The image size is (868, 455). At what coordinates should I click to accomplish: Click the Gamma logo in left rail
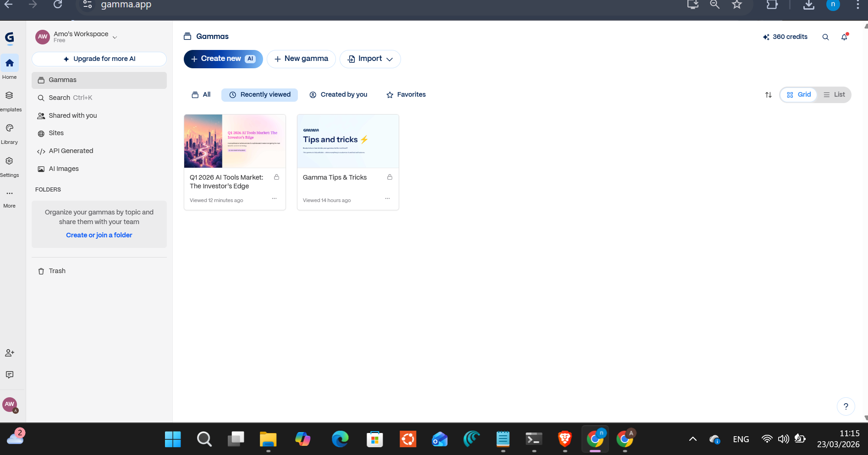coord(10,38)
